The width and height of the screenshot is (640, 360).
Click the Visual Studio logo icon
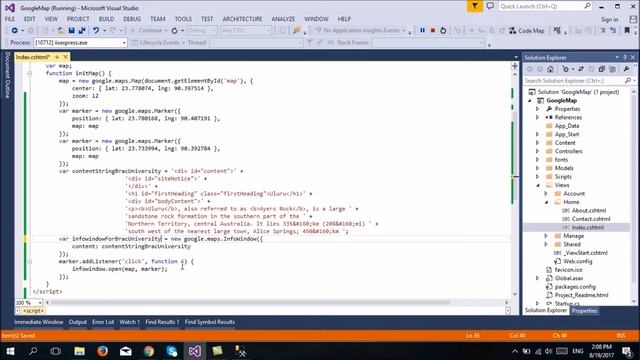click(x=10, y=8)
